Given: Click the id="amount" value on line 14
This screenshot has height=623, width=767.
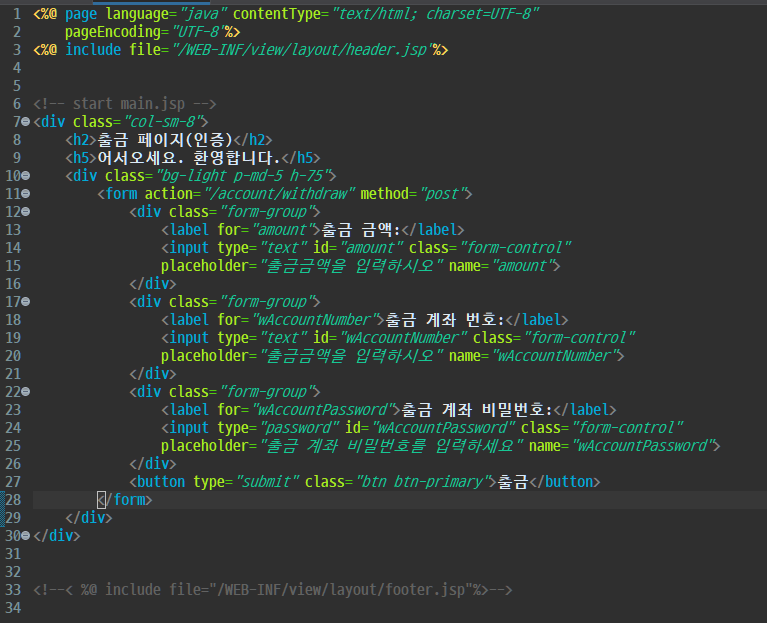Looking at the screenshot, I should coord(370,248).
